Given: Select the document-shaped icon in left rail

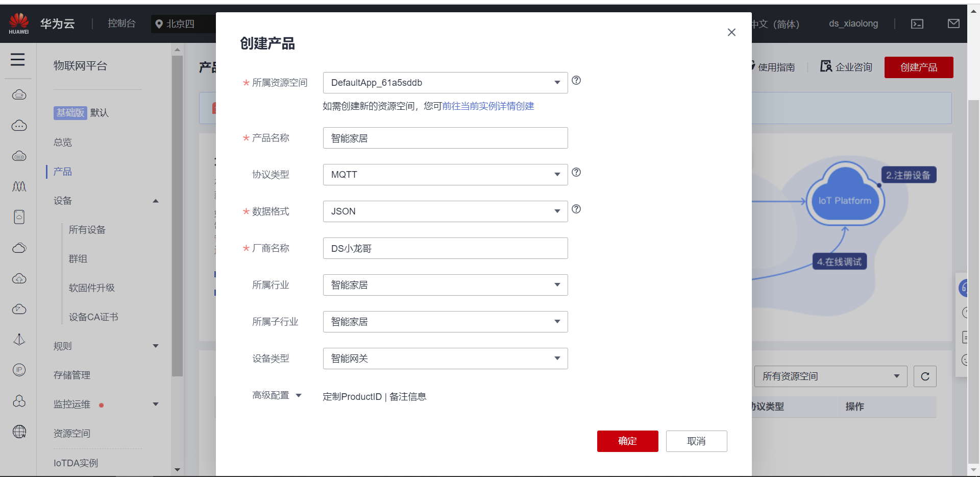Looking at the screenshot, I should [19, 217].
